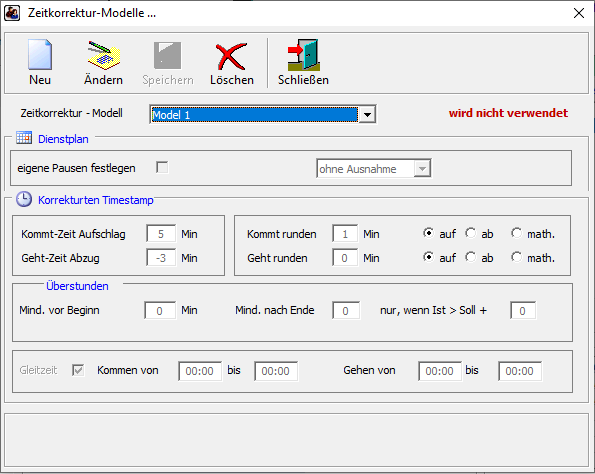Click the Mind. vor Beginn field
This screenshot has height=474, width=595.
point(160,310)
